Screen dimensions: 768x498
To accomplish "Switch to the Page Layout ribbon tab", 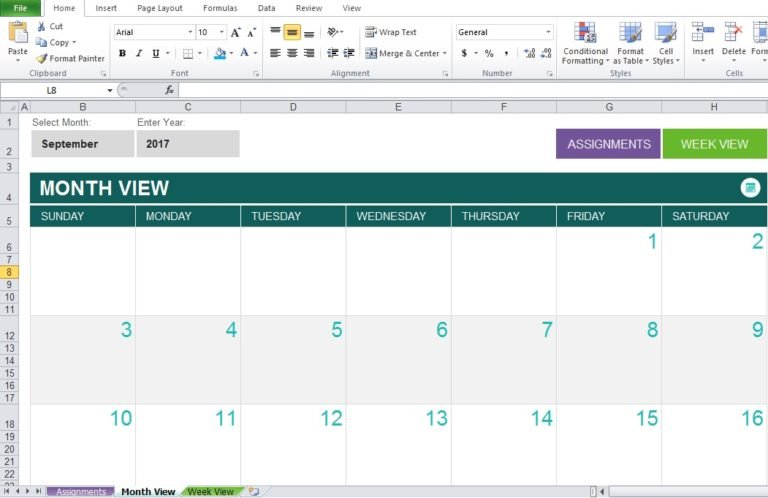I will (160, 8).
